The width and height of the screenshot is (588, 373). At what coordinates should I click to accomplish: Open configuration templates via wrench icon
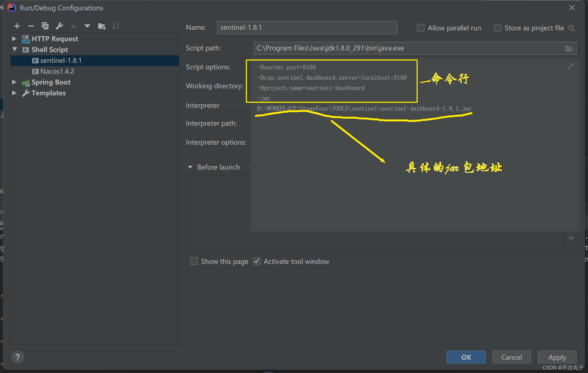59,26
